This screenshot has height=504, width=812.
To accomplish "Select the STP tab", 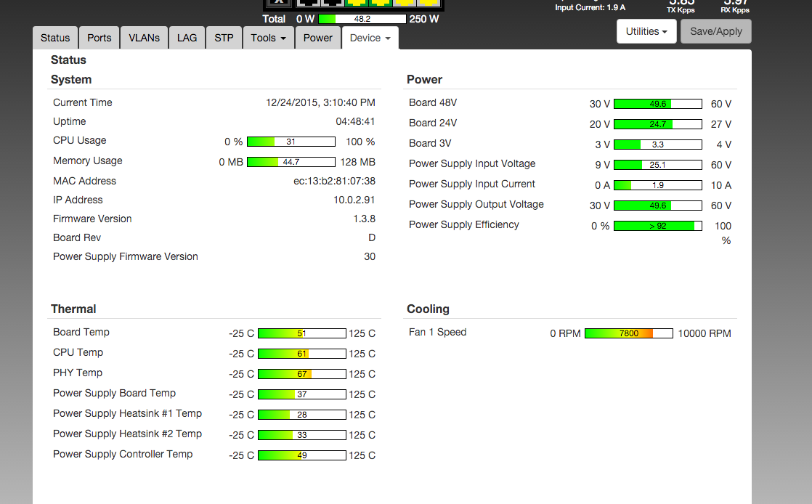I will pos(224,38).
